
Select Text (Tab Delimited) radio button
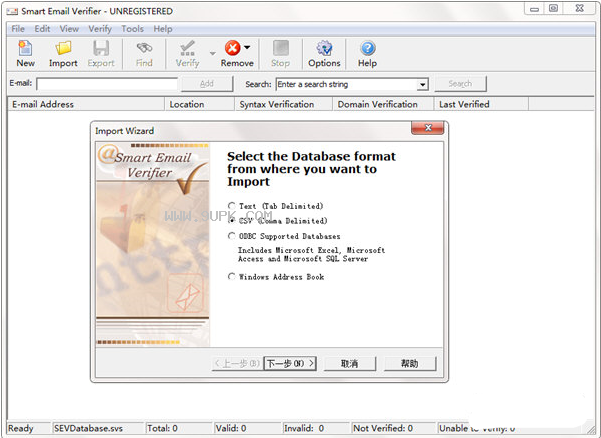(x=232, y=206)
